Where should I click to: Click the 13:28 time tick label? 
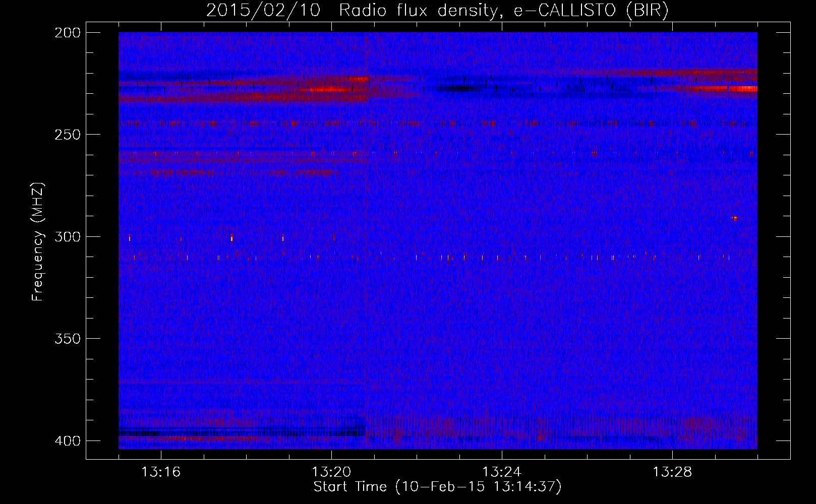tap(672, 472)
